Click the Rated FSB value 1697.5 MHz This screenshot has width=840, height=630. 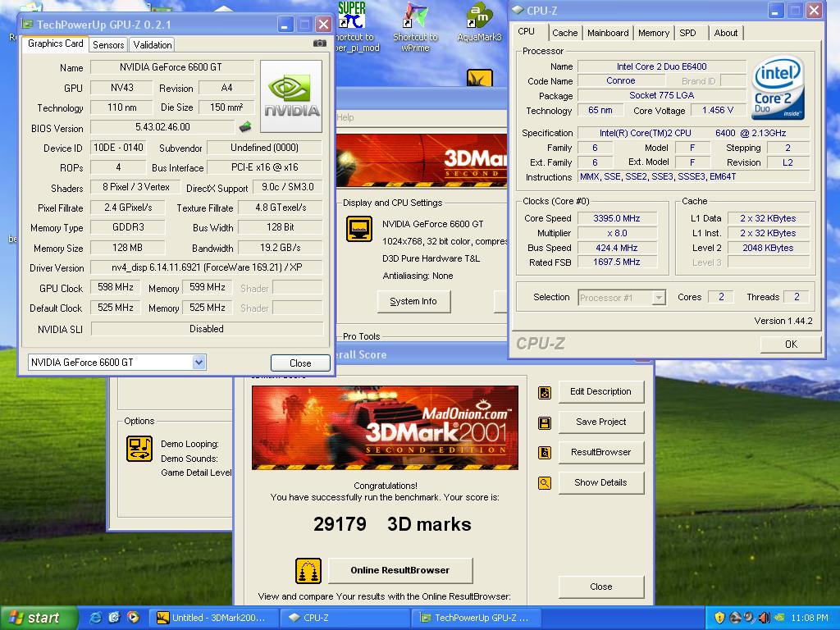(617, 262)
